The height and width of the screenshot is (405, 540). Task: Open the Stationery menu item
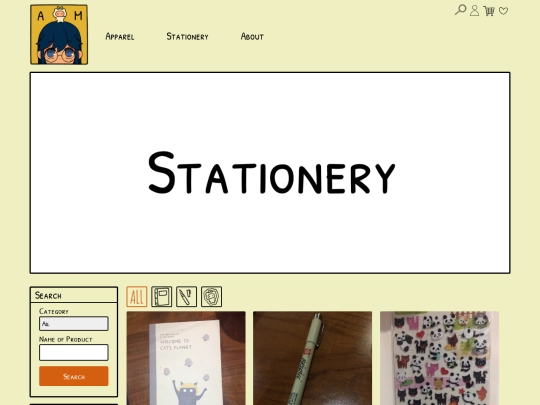[x=187, y=37]
